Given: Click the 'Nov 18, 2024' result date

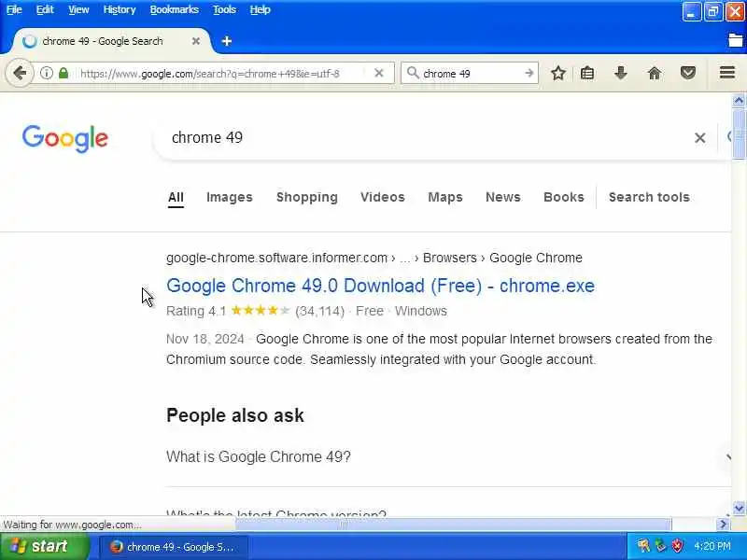Looking at the screenshot, I should pos(205,339).
